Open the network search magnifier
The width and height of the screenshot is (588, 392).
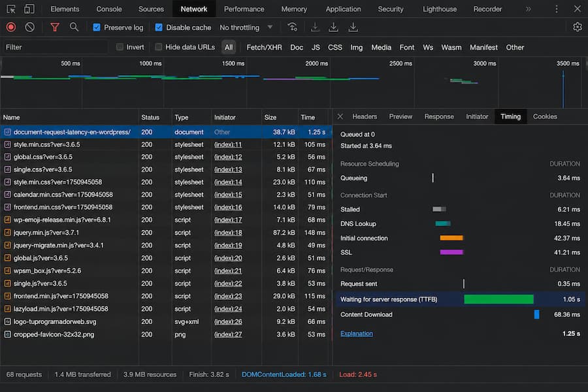74,27
